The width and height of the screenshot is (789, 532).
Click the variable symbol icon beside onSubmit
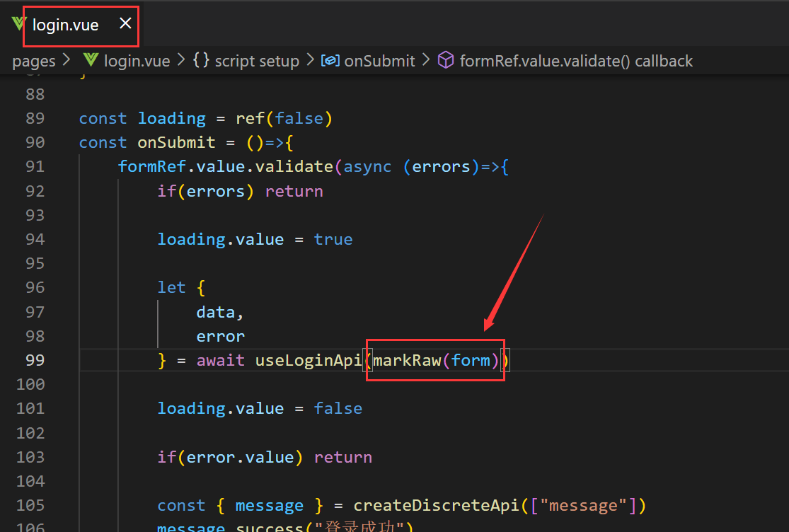(x=330, y=60)
